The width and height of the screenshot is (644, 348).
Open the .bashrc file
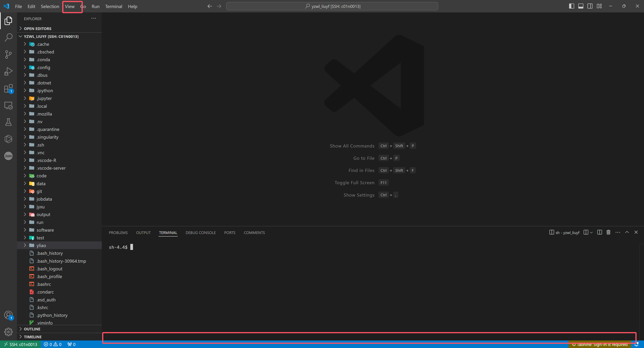pyautogui.click(x=44, y=284)
